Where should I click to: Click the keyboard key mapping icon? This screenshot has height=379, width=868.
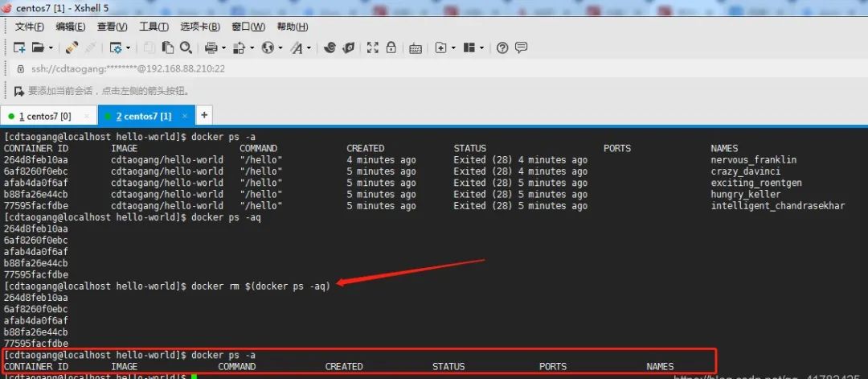(x=416, y=48)
